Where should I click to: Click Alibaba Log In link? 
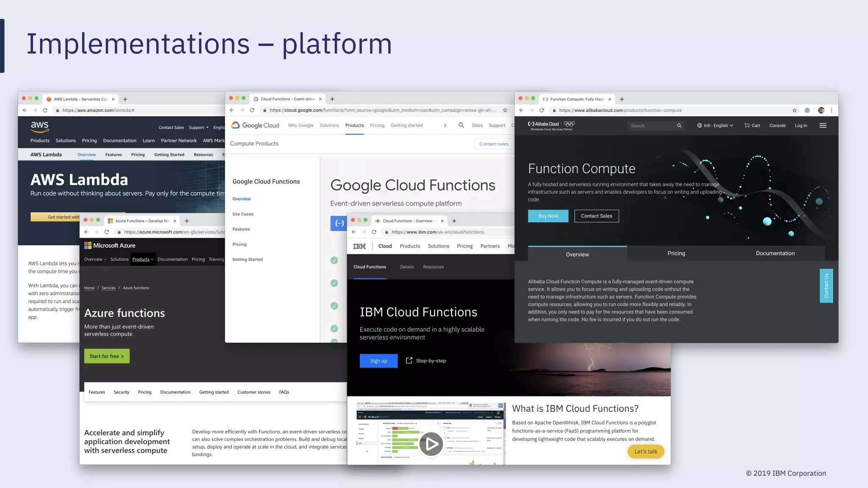[x=801, y=125]
